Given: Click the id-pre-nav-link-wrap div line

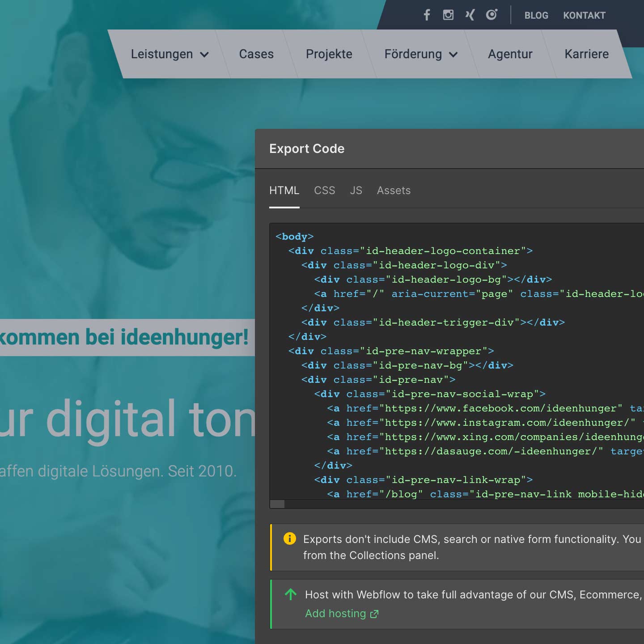Looking at the screenshot, I should pyautogui.click(x=424, y=480).
